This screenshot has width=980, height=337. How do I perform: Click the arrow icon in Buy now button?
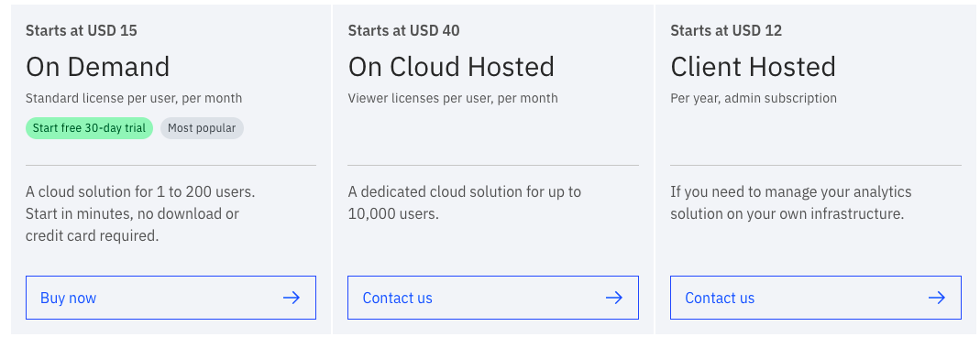pos(292,298)
